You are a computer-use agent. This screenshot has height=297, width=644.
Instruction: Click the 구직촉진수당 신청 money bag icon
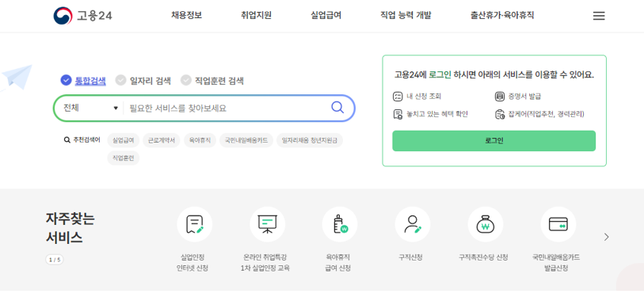tap(486, 224)
